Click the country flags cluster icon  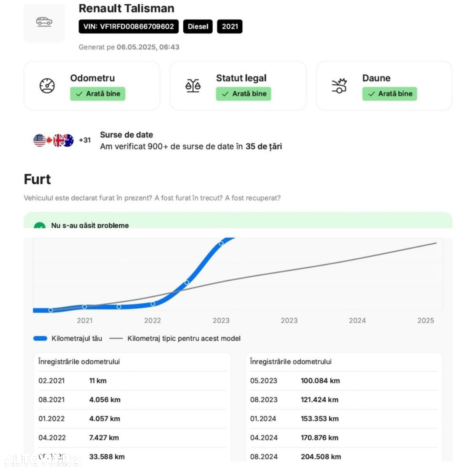[x=53, y=140]
